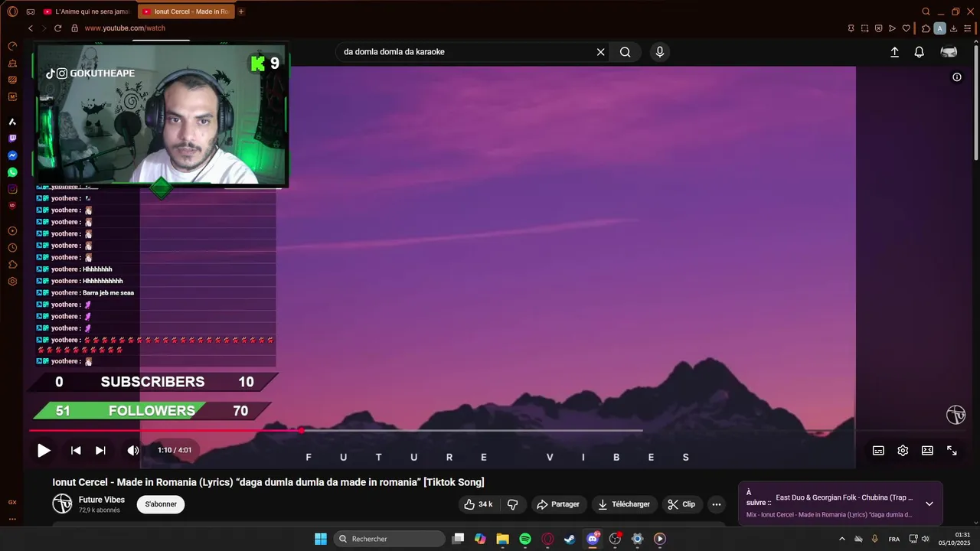Mute the video with speaker icon

coord(133,451)
